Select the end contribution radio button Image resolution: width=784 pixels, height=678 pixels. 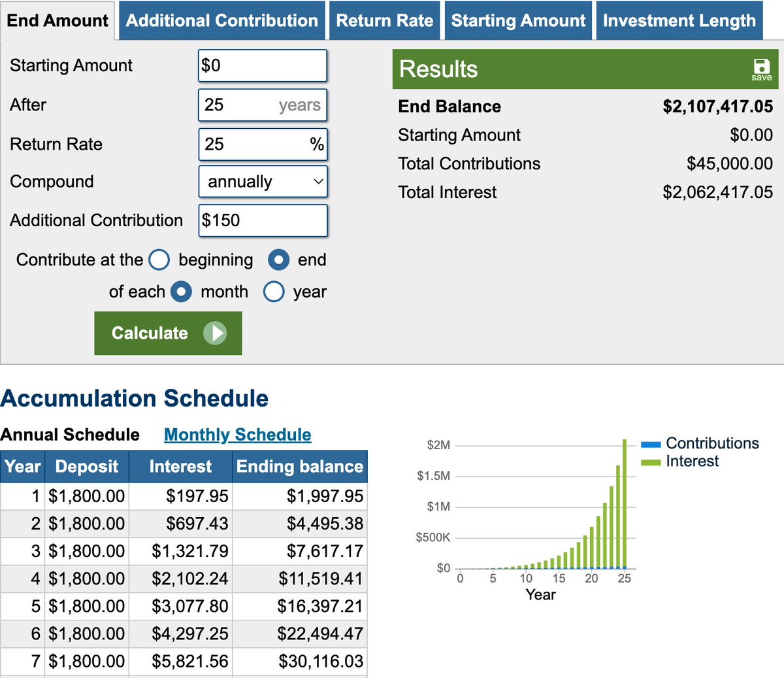[x=278, y=260]
